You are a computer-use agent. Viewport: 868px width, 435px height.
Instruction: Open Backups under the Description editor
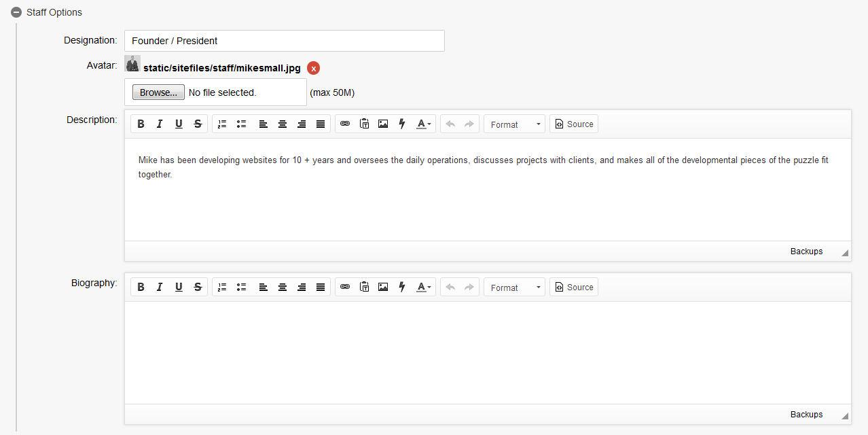pos(806,251)
